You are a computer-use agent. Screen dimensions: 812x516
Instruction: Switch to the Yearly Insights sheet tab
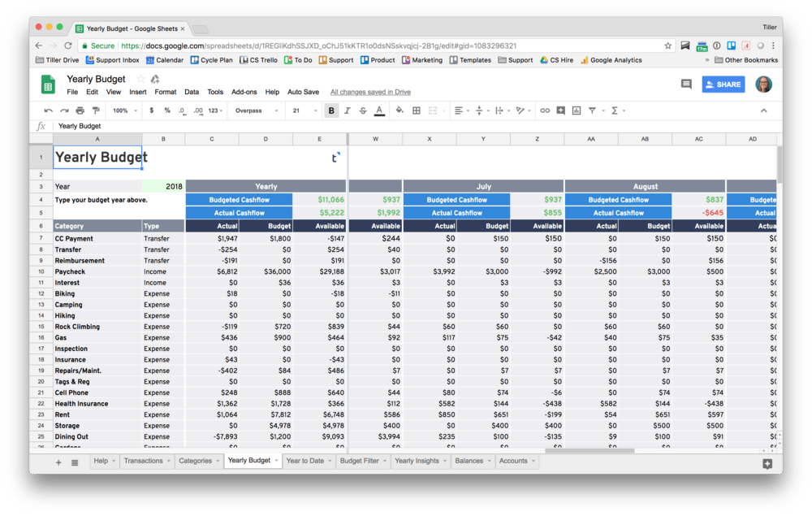(420, 461)
